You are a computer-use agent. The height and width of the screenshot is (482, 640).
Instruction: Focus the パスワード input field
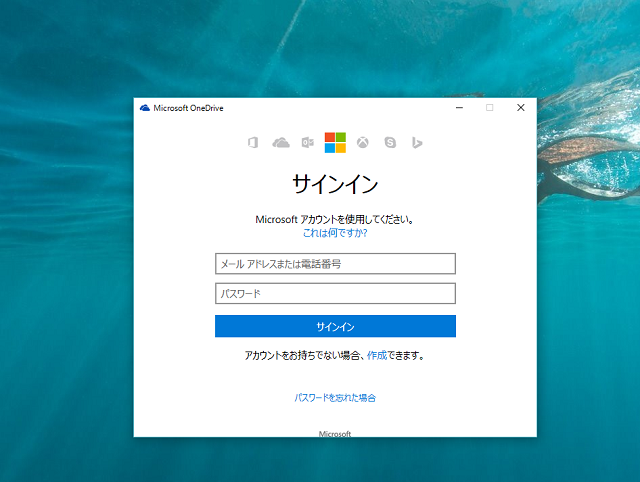(x=335, y=293)
